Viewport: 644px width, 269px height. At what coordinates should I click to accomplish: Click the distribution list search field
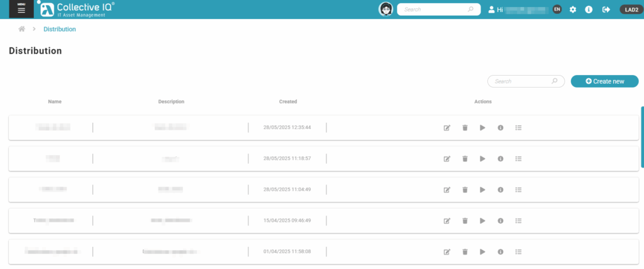[521, 81]
